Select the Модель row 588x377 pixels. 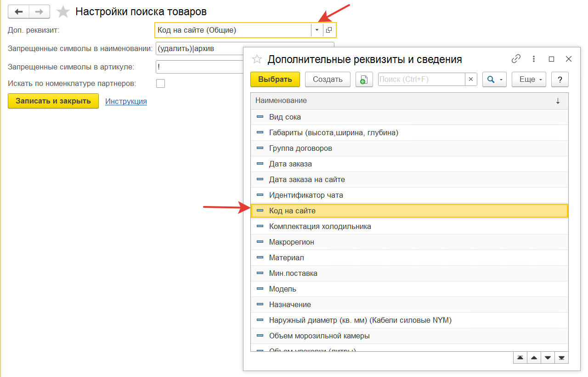409,289
